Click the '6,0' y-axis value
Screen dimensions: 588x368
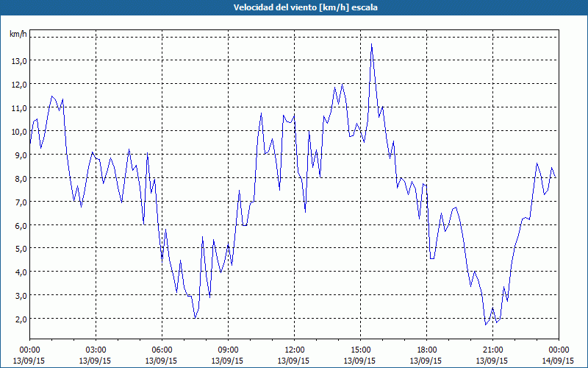point(21,226)
